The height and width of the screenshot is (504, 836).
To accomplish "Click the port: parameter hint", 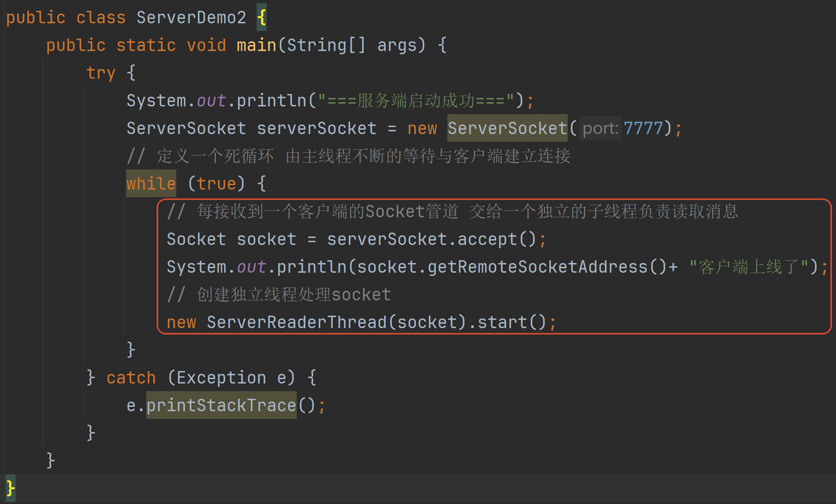I will pyautogui.click(x=600, y=129).
